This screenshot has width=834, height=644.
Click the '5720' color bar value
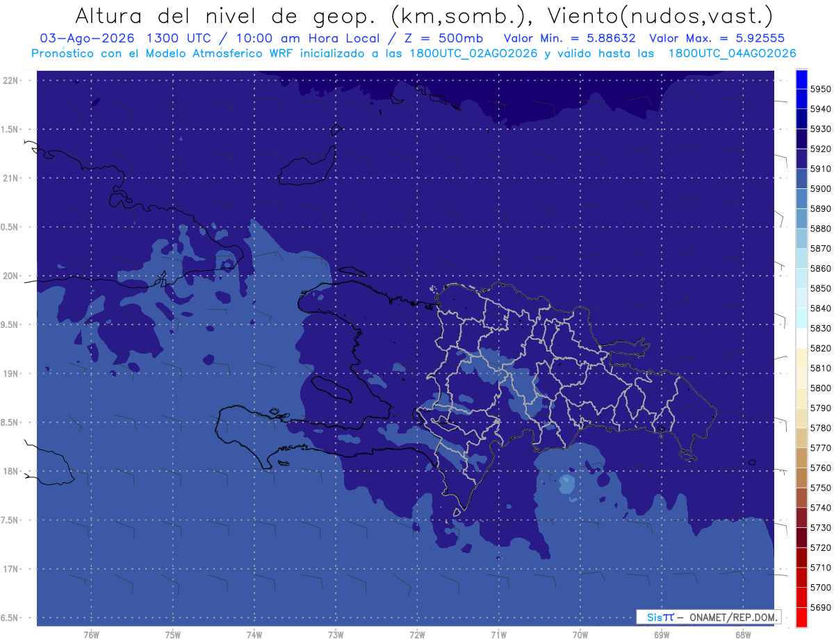click(820, 547)
